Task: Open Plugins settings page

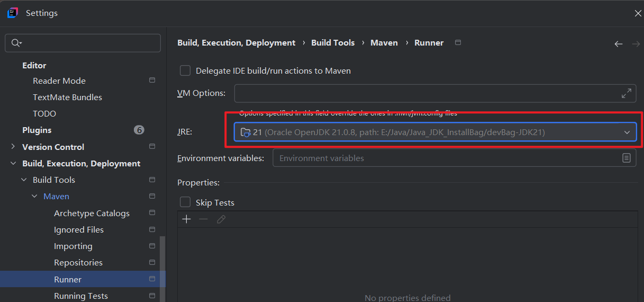Action: click(x=37, y=130)
